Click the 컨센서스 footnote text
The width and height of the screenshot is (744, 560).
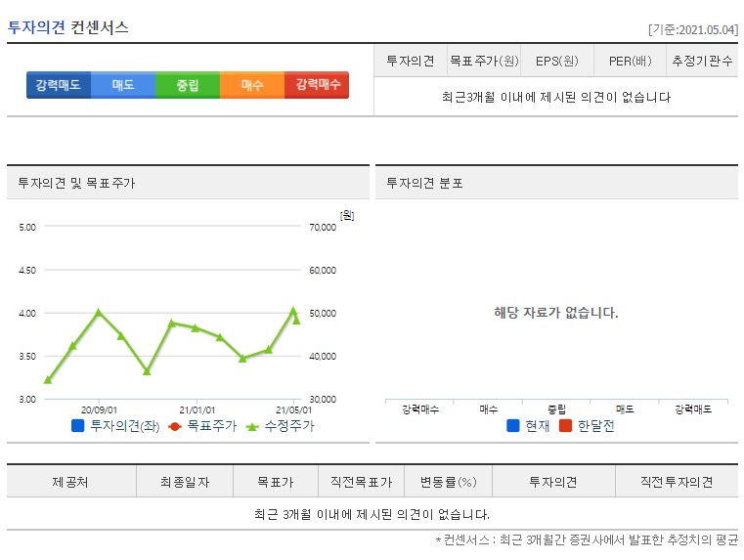[587, 539]
